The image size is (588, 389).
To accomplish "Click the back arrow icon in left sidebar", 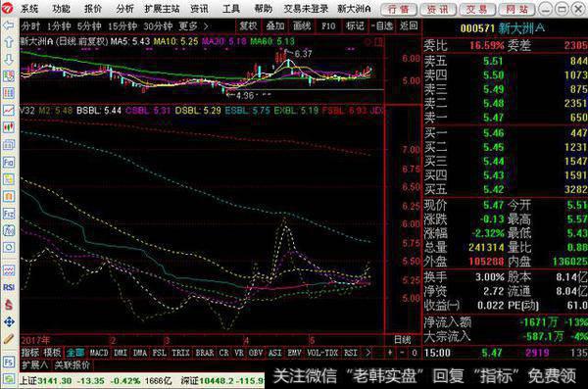I will [8, 25].
